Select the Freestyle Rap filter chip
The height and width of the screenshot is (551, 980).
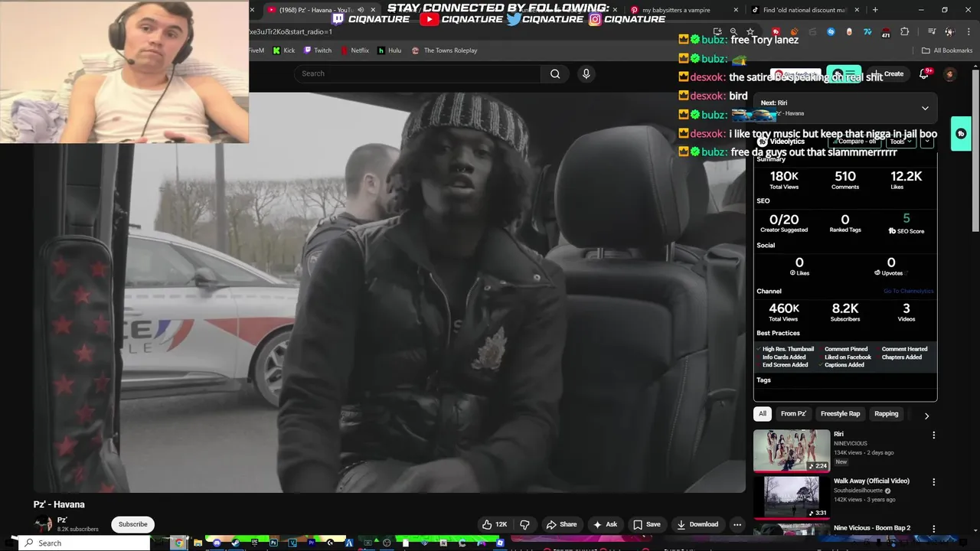(840, 414)
